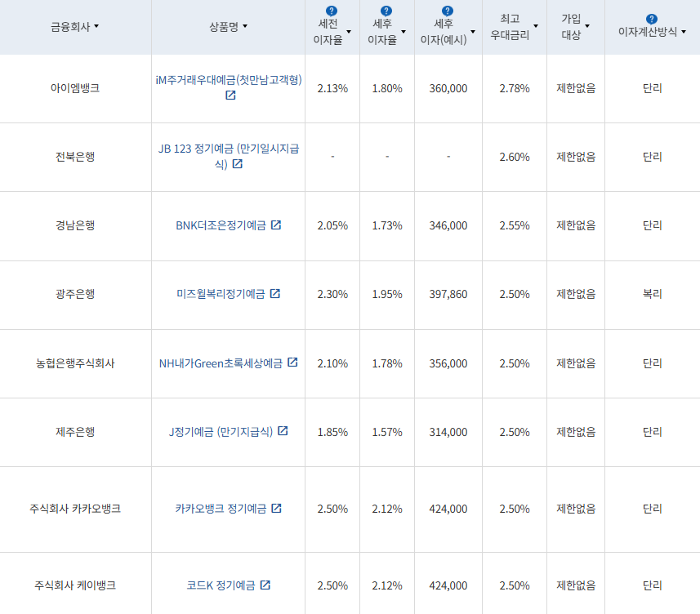The image size is (700, 614).
Task: Select the 광주은행 row in the table
Action: 75,295
